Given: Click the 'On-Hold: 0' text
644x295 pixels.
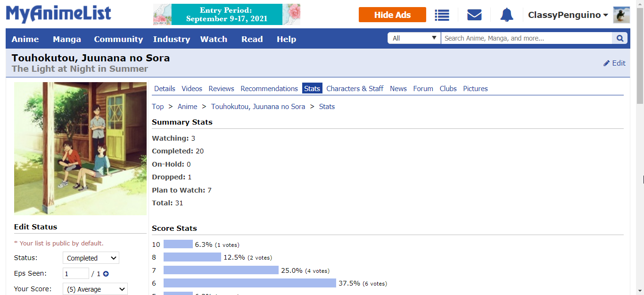Looking at the screenshot, I should tap(171, 164).
